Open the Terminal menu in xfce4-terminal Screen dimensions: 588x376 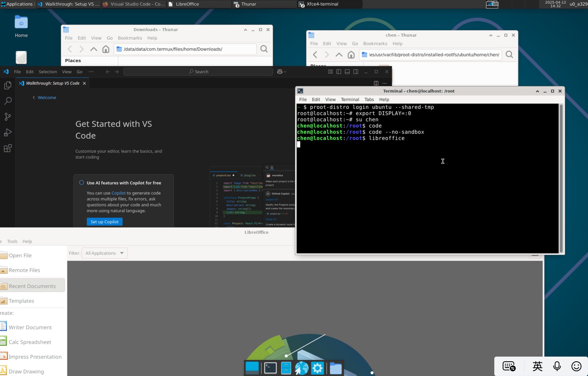[350, 100]
